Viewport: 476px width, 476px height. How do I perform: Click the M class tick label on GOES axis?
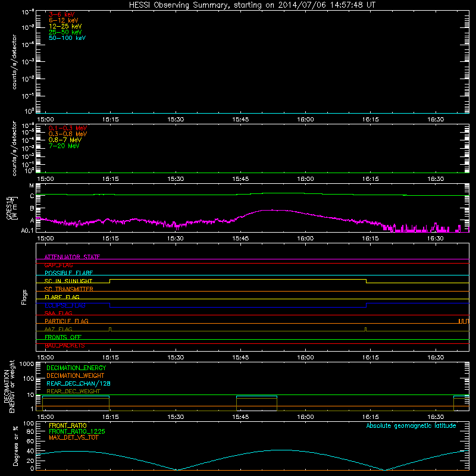(x=32, y=186)
